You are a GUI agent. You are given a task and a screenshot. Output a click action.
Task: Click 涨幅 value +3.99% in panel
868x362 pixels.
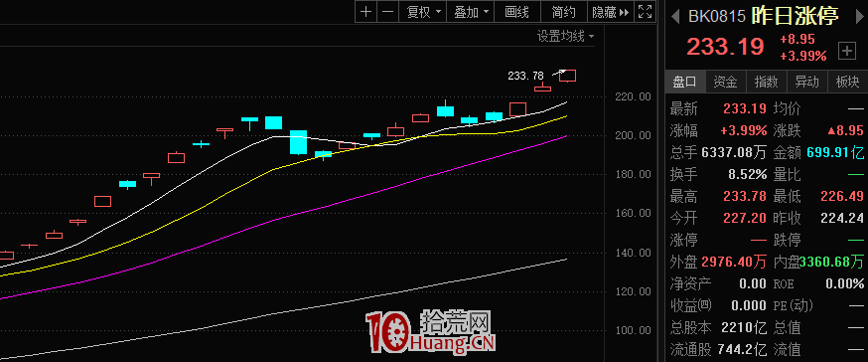744,131
